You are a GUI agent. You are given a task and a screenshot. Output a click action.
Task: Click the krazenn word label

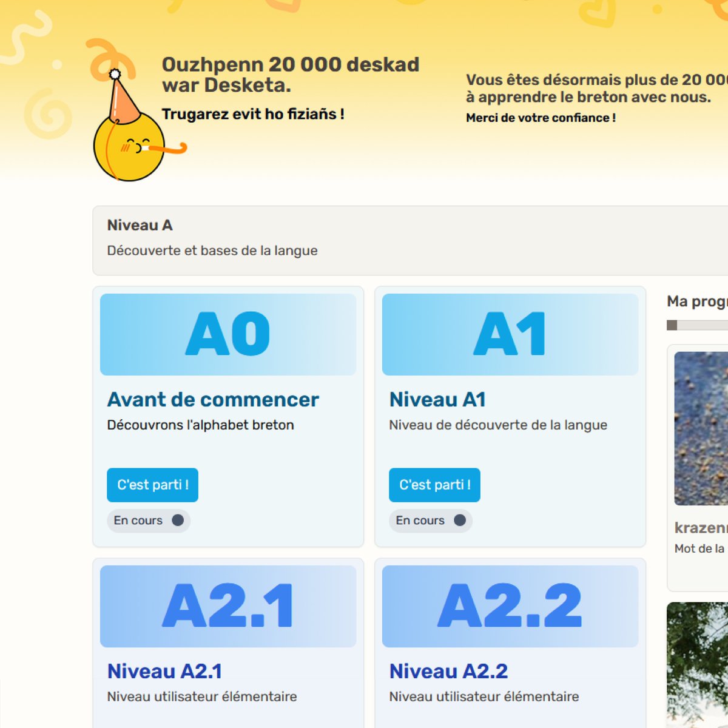[x=701, y=528]
